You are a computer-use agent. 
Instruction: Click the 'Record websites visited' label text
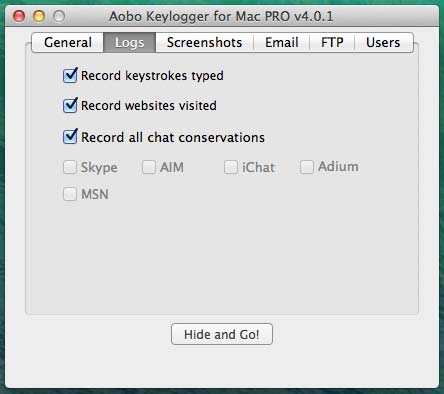149,106
